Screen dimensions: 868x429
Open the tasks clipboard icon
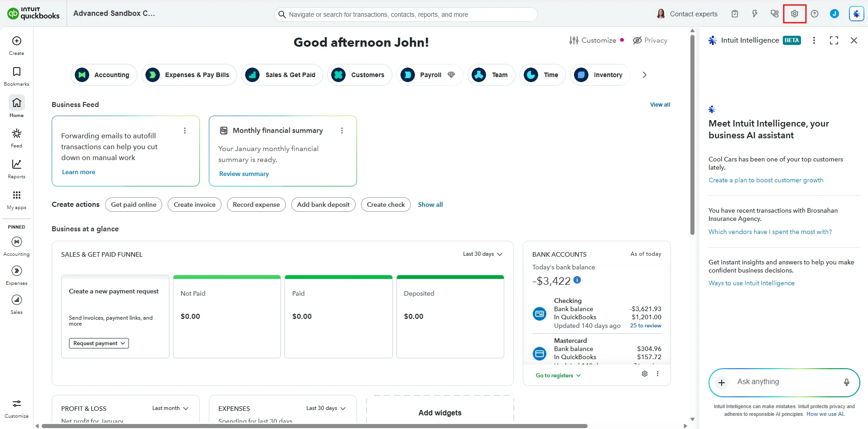pyautogui.click(x=734, y=14)
